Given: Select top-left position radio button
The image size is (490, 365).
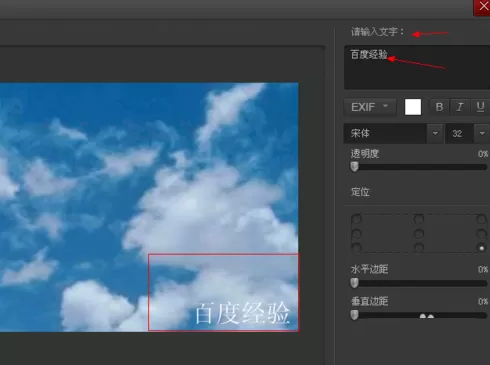Looking at the screenshot, I should (356, 219).
